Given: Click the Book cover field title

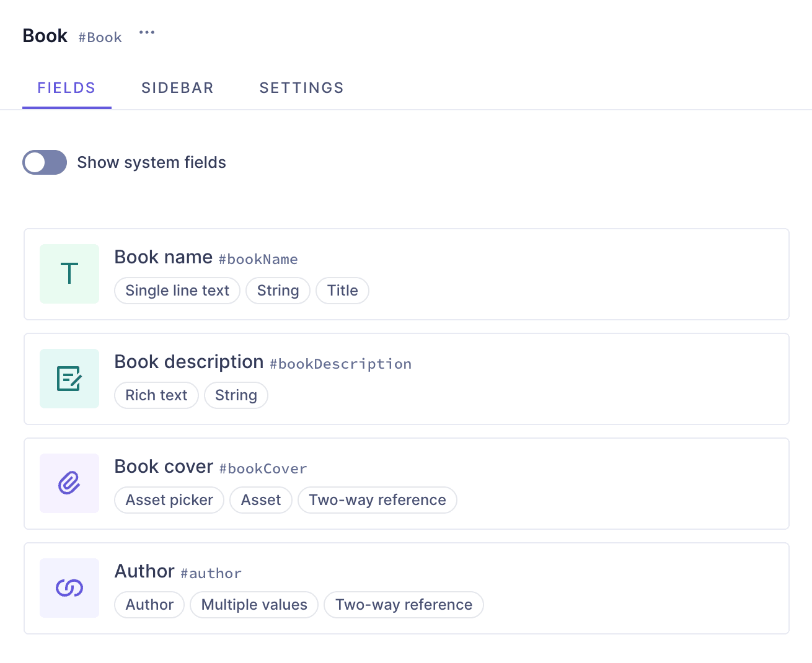Looking at the screenshot, I should (x=164, y=467).
